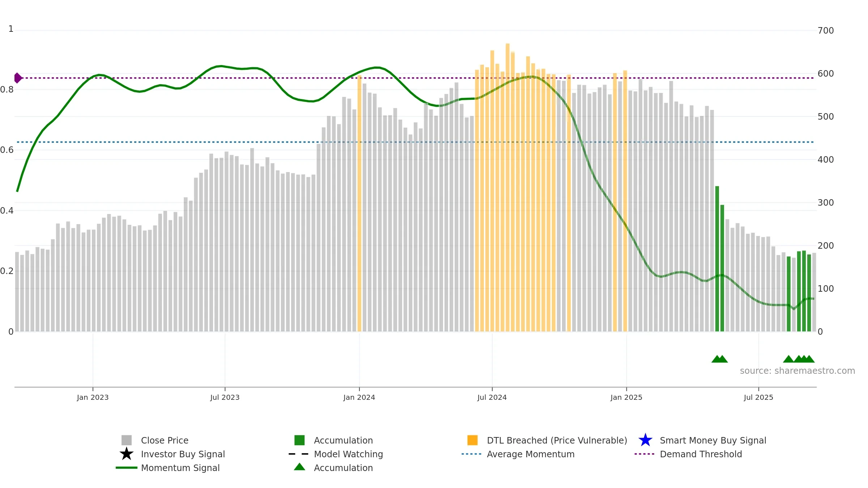
Task: Open the sharemaestro.com source link
Action: coord(797,371)
